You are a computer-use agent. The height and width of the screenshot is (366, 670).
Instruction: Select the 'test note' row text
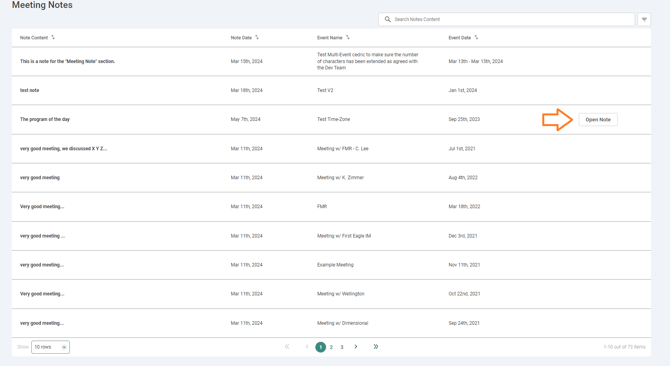pos(29,90)
